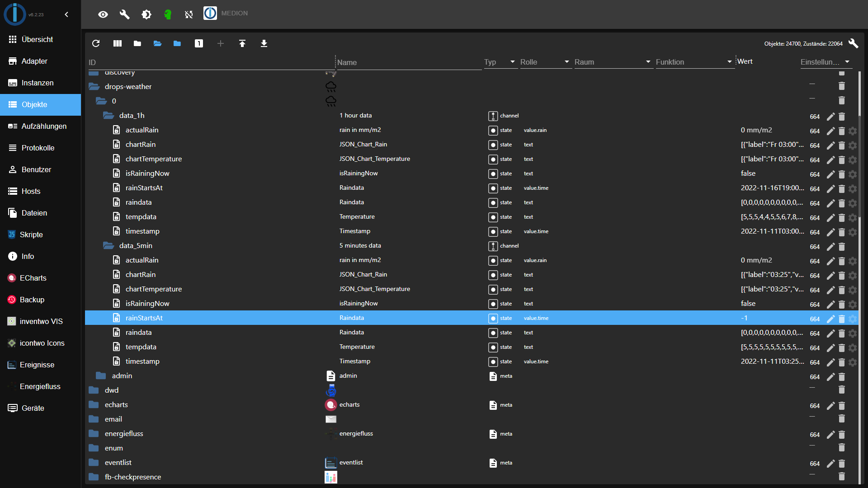Open gear settings for data_1h timestamp

pyautogui.click(x=853, y=232)
